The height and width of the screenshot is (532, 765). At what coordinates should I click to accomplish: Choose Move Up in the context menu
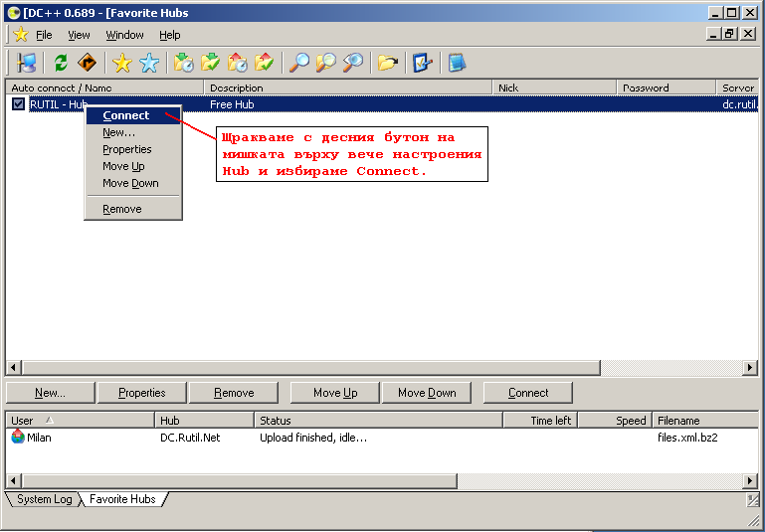click(133, 166)
